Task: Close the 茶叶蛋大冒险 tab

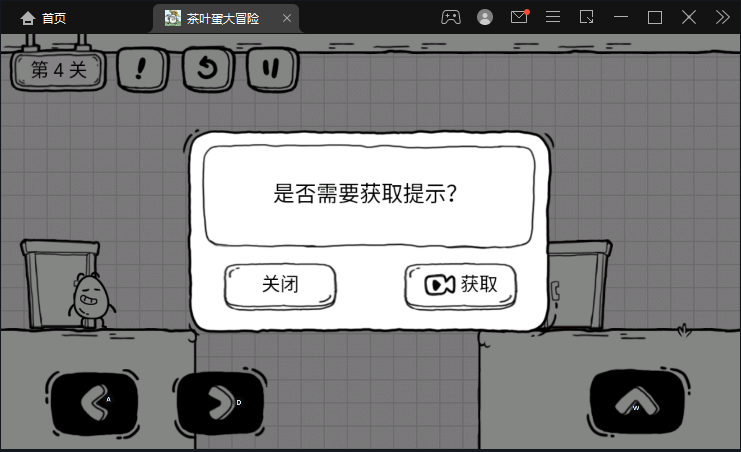Action: coord(287,18)
